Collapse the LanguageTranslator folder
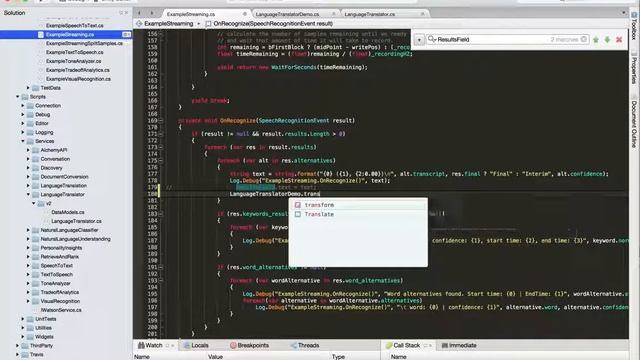Viewport: 640px width, 360px height. point(28,195)
